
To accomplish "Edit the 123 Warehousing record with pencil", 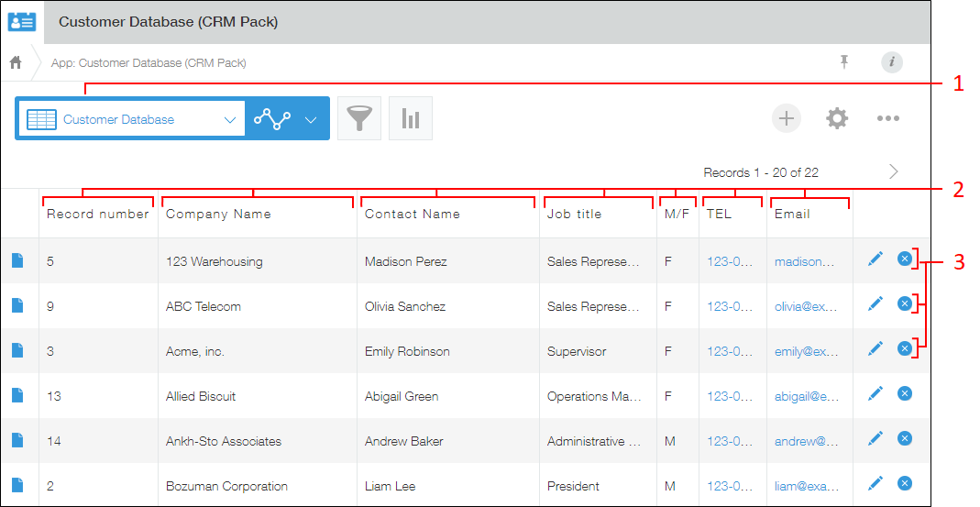I will click(875, 259).
